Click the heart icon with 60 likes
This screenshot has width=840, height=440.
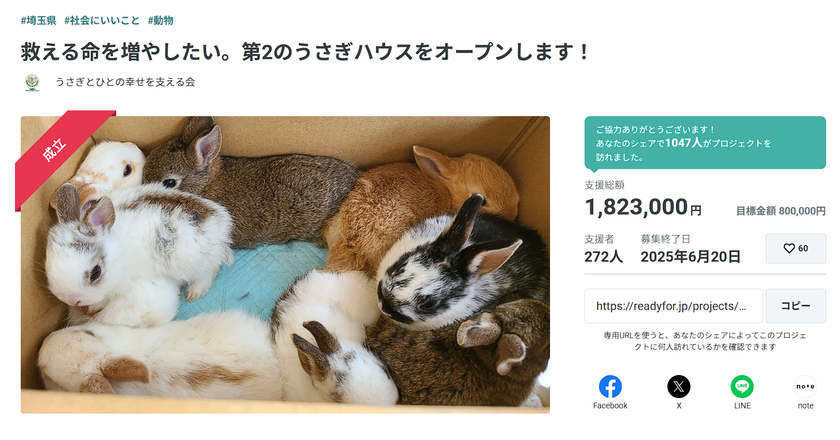click(x=796, y=248)
